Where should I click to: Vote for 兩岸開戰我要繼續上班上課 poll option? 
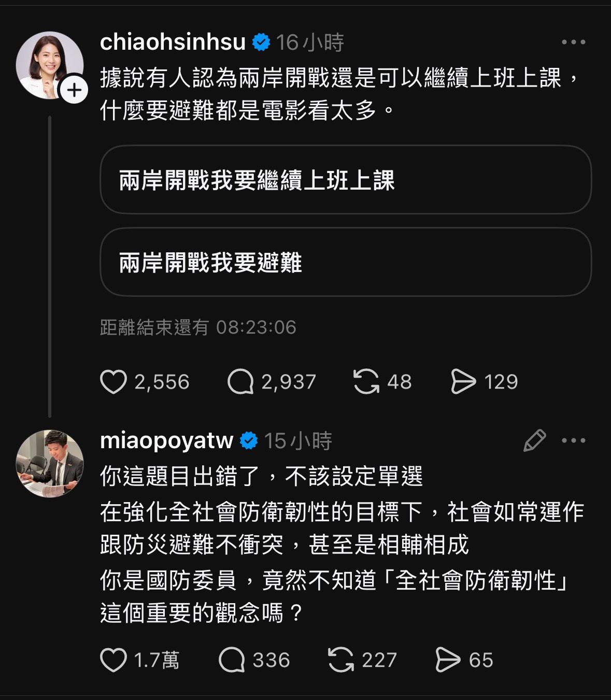(x=345, y=180)
